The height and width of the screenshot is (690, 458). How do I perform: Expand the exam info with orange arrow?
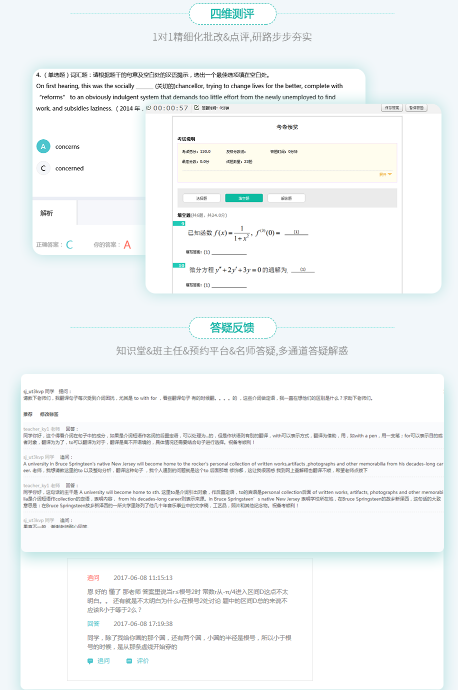click(386, 174)
